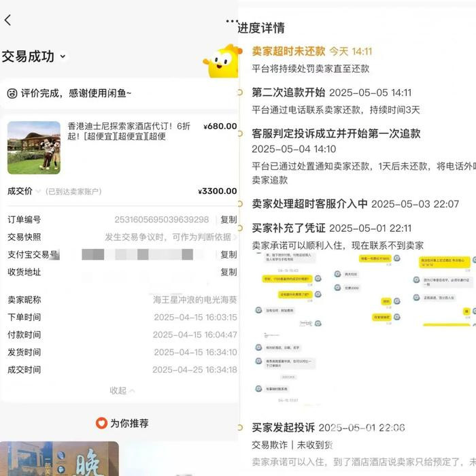Screen dimensions: 476x476
Task: Open the third chat evidence screenshot
Action: point(443,289)
